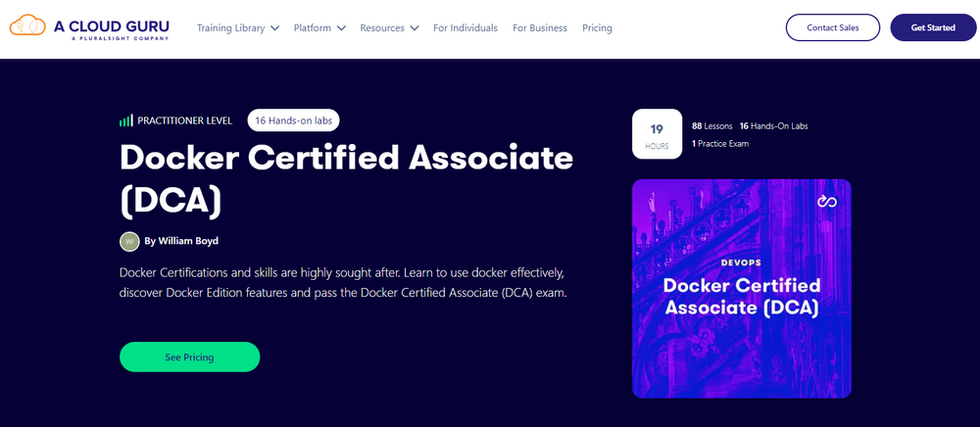Click the A Cloud Guru cloud logo icon
980x427 pixels.
click(x=27, y=26)
